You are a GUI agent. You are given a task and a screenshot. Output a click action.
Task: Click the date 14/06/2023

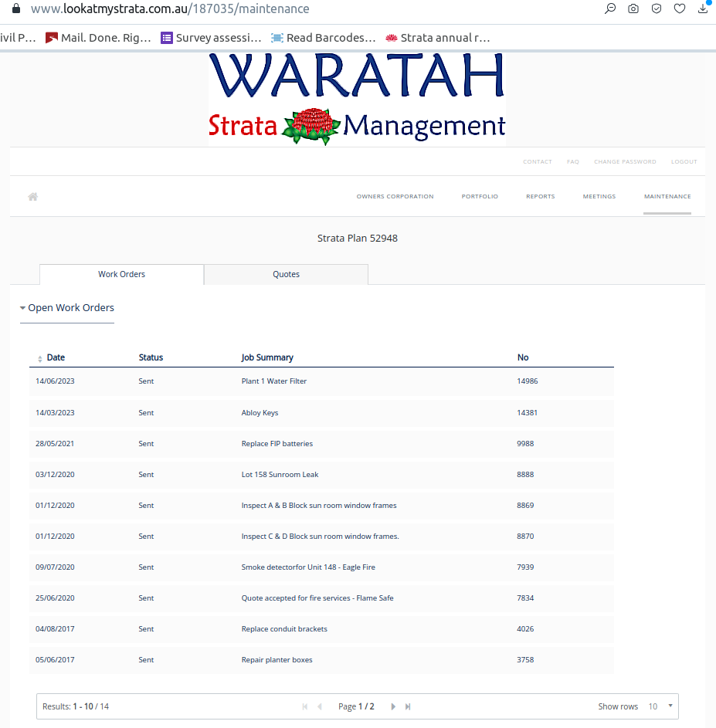click(55, 381)
